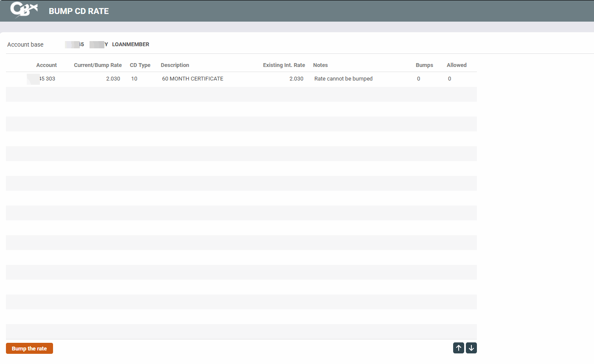Click the CD type value 10

click(134, 79)
